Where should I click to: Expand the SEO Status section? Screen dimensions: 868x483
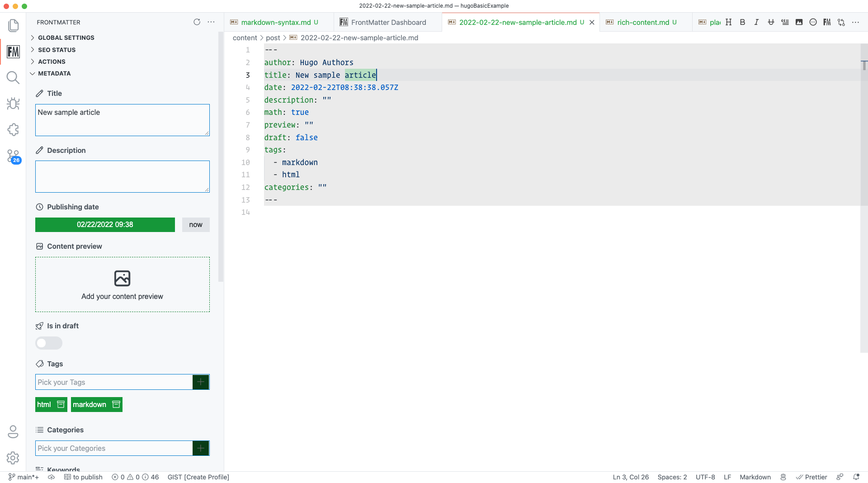click(57, 50)
